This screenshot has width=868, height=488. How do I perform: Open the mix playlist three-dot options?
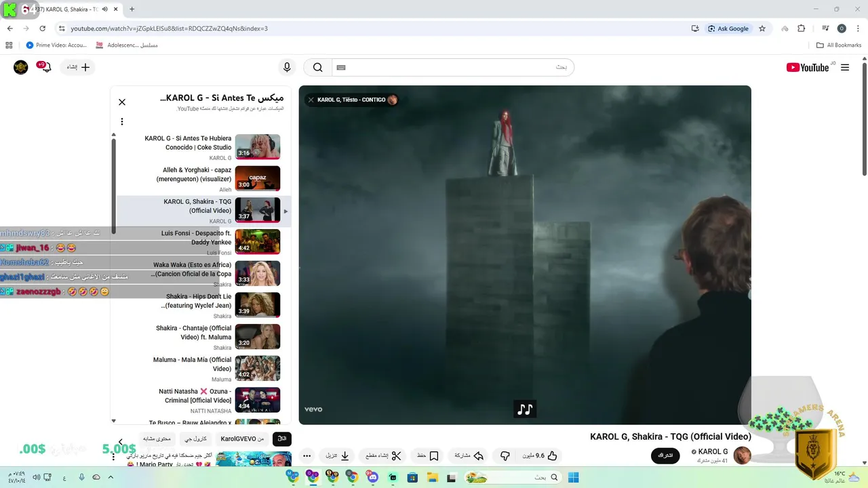(122, 122)
